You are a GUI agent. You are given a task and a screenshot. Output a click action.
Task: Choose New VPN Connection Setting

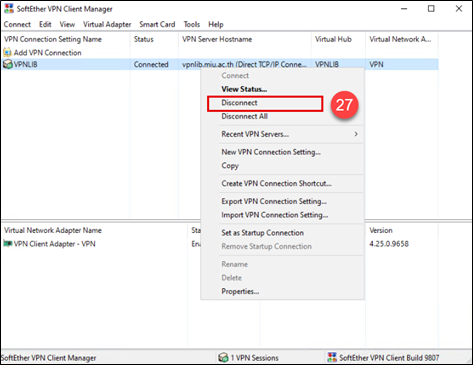pos(271,152)
